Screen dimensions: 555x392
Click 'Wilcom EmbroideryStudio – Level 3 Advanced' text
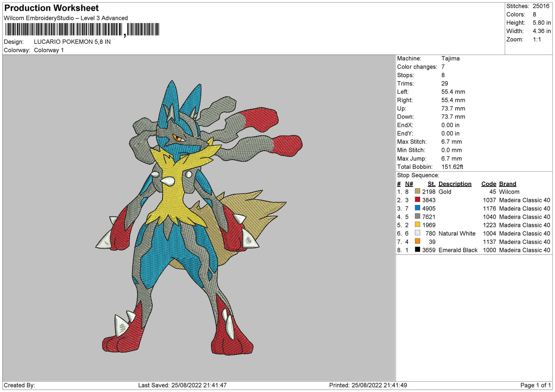[66, 18]
